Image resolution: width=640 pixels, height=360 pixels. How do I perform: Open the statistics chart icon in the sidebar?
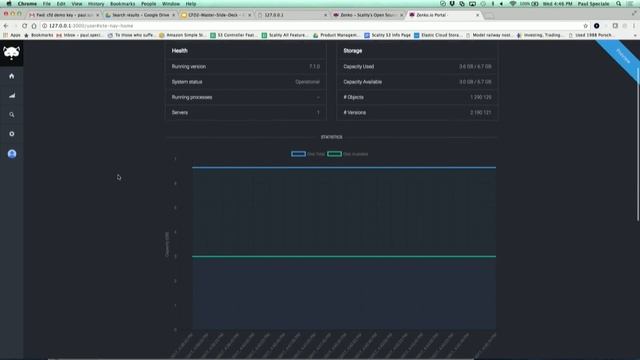pos(11,96)
